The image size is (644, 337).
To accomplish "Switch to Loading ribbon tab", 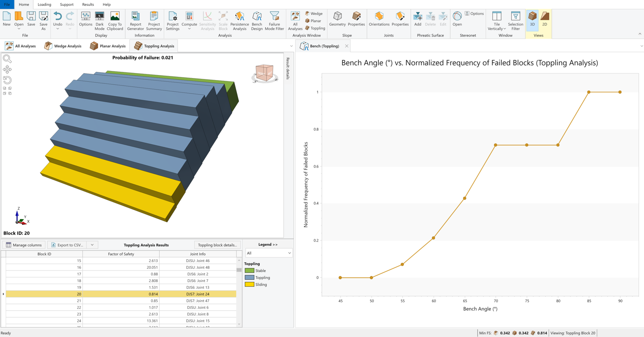I will click(44, 5).
